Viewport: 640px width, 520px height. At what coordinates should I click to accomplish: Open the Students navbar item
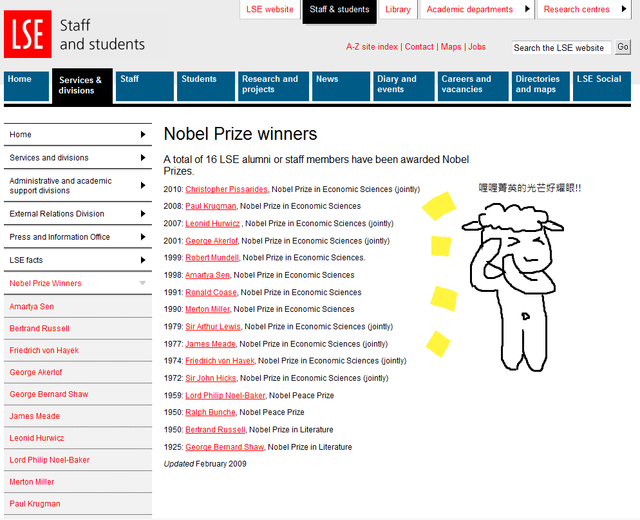point(206,86)
